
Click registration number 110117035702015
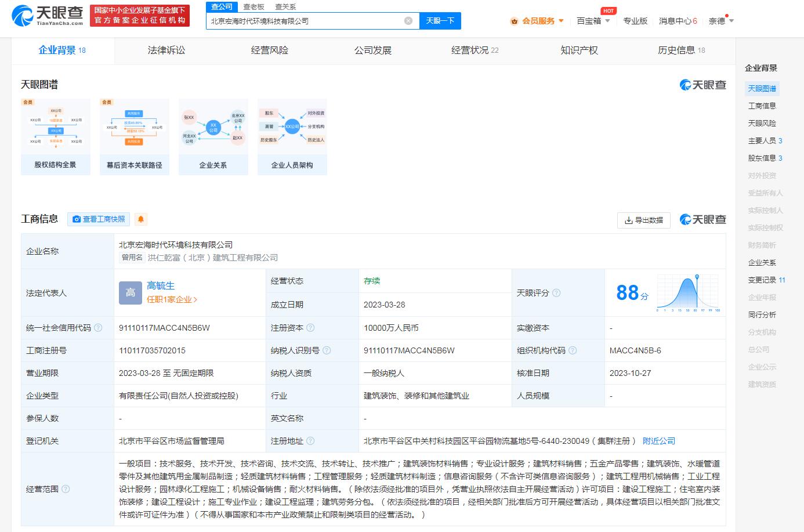coord(152,350)
